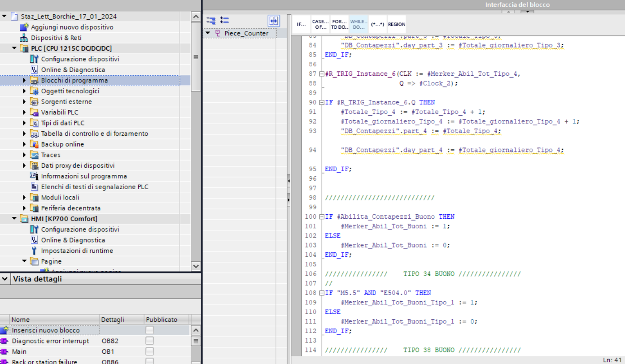Click the collapse-all icon above Piece_Counter
The image size is (625, 364).
pyautogui.click(x=211, y=21)
